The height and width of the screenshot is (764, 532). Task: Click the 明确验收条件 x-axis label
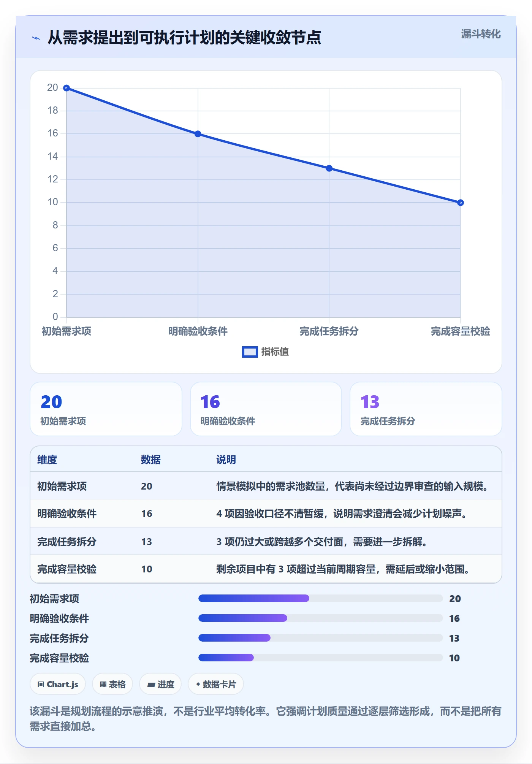tap(198, 331)
